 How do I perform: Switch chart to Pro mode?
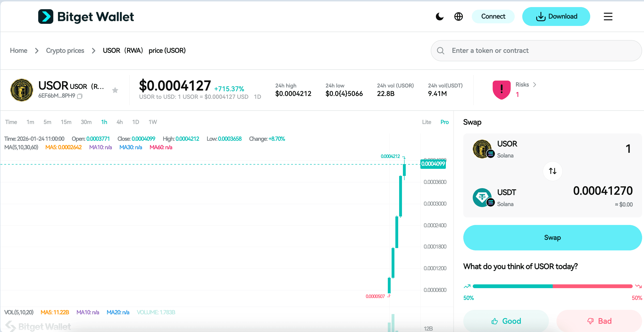(444, 122)
